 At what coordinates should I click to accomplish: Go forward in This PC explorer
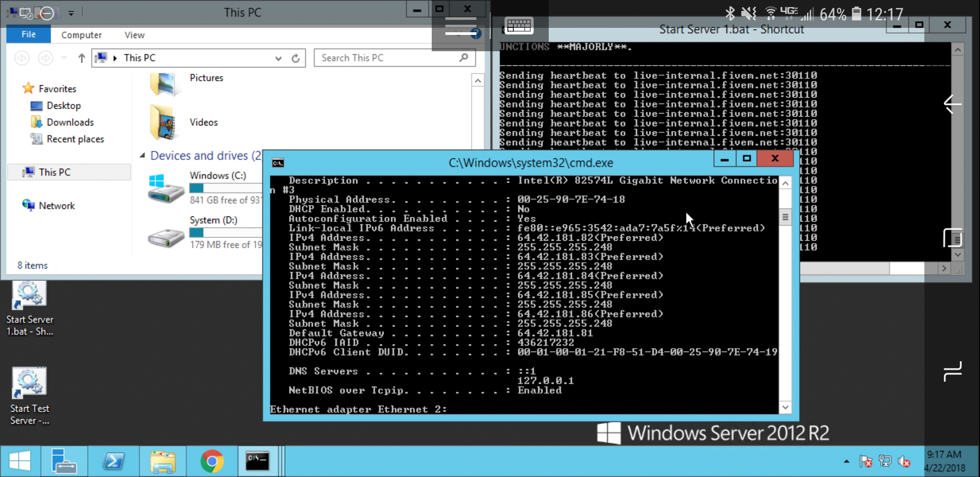45,58
